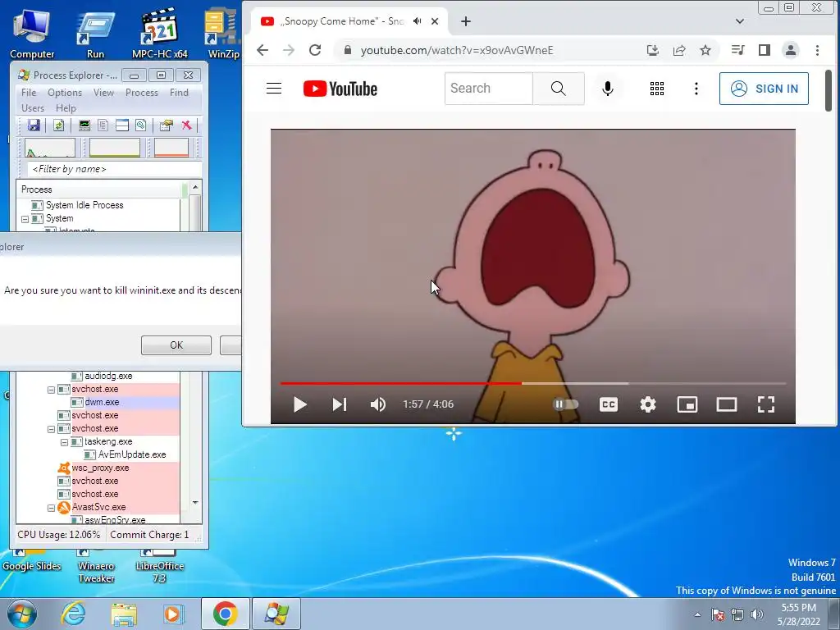Show hidden system tray icons arrow
Image resolution: width=840 pixels, height=630 pixels.
click(697, 614)
